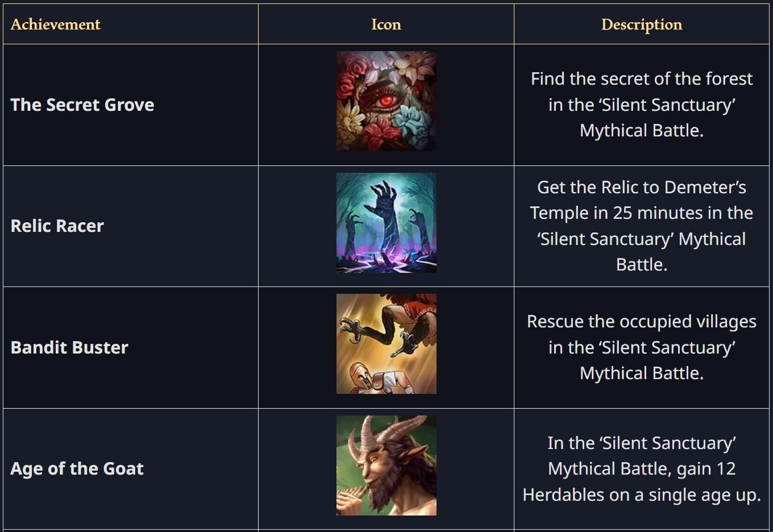The width and height of the screenshot is (773, 532).
Task: Click the Relic Racer zombie hands icon
Action: tap(386, 223)
